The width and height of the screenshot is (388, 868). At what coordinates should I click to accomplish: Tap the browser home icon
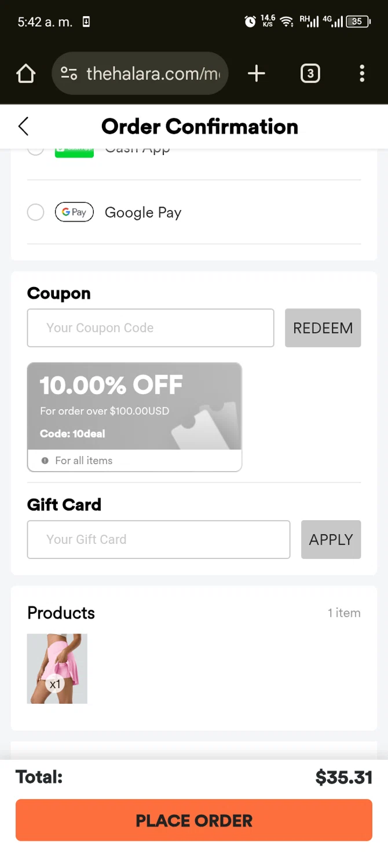(x=26, y=73)
